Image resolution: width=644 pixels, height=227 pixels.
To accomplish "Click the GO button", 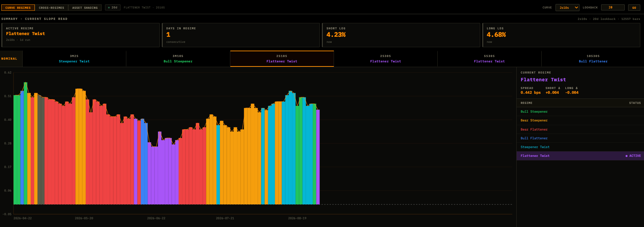I will click(x=634, y=7).
